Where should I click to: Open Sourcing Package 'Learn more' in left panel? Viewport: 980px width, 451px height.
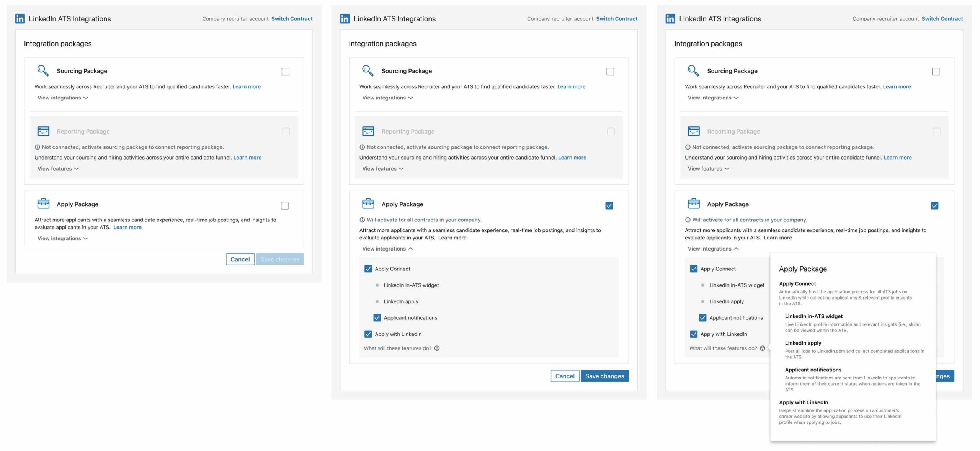247,87
